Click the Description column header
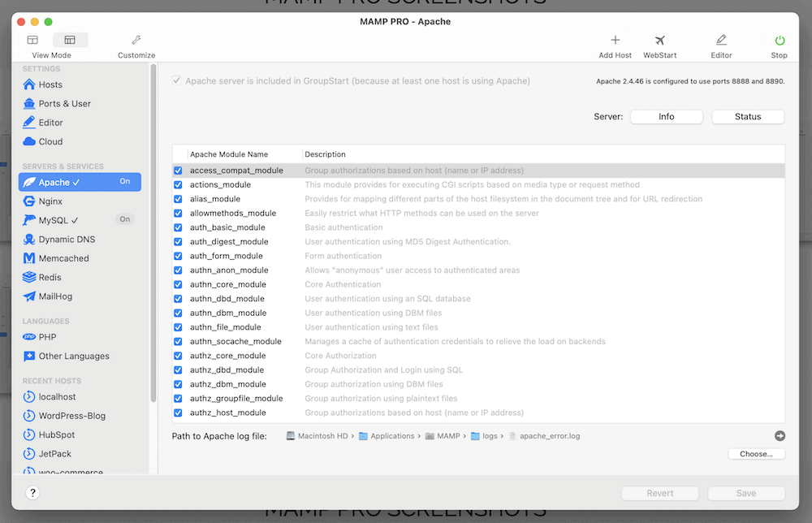 point(325,154)
